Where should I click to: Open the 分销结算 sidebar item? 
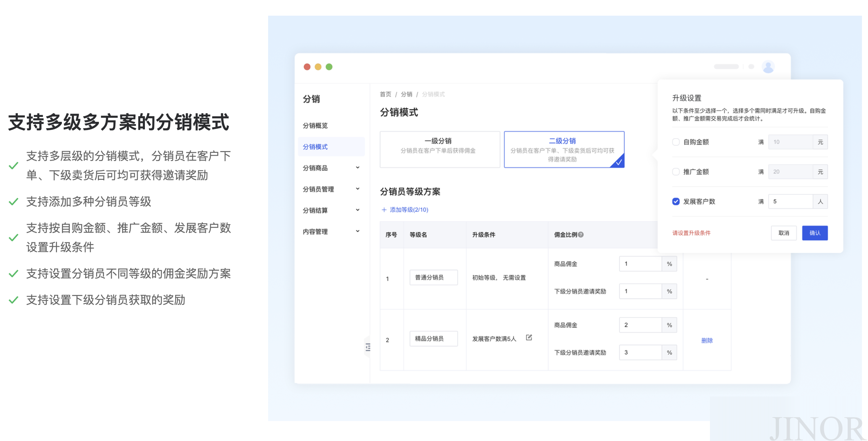[315, 210]
